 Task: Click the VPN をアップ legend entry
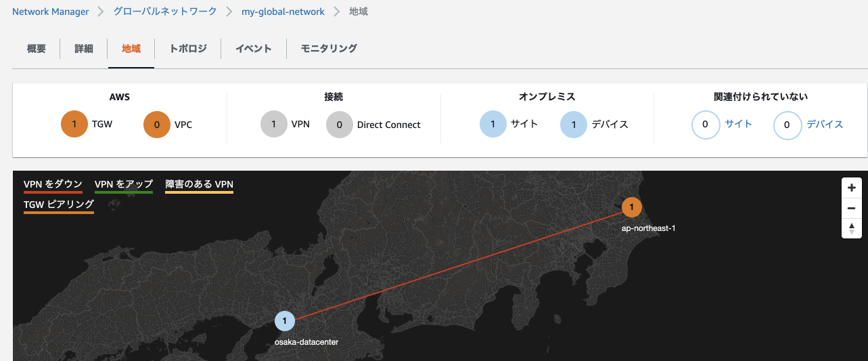tap(124, 185)
